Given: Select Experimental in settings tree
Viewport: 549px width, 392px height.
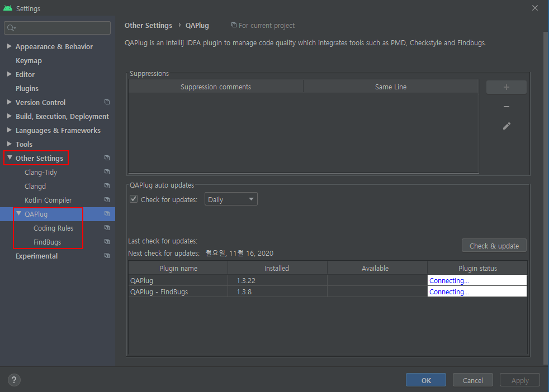Looking at the screenshot, I should click(x=37, y=256).
